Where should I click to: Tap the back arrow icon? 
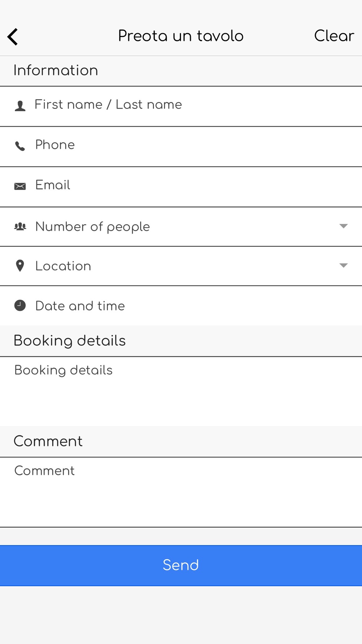(x=13, y=37)
